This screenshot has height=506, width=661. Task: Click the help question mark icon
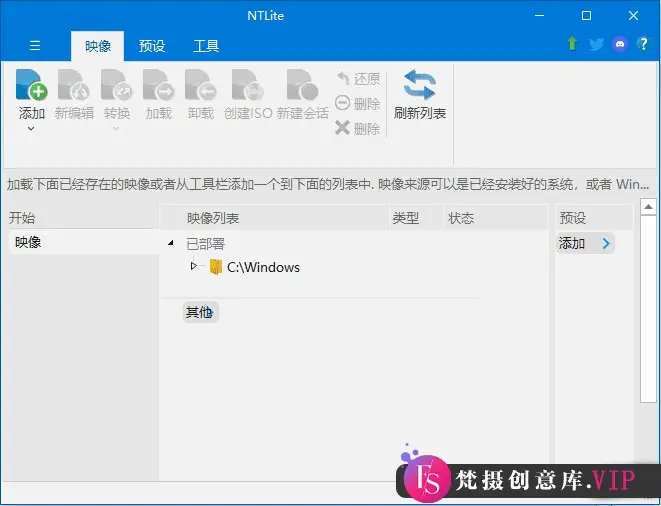pyautogui.click(x=643, y=43)
